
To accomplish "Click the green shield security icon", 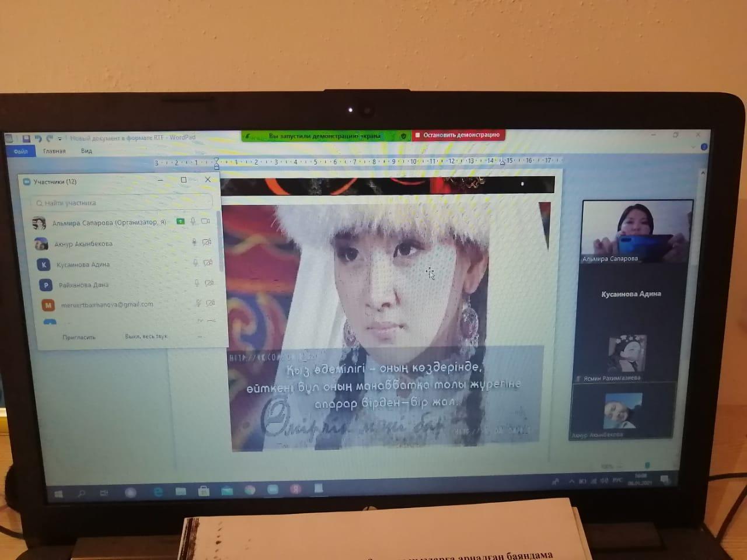I will coord(403,136).
